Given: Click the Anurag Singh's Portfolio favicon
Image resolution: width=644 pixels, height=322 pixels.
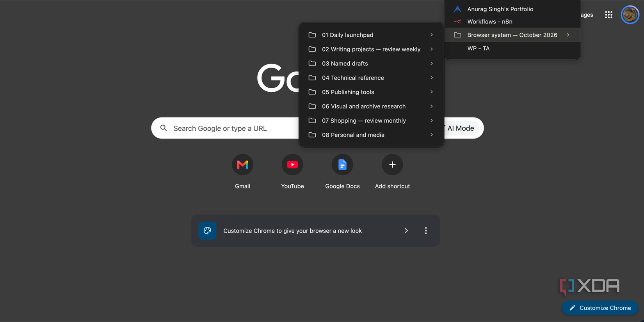Looking at the screenshot, I should [x=457, y=9].
